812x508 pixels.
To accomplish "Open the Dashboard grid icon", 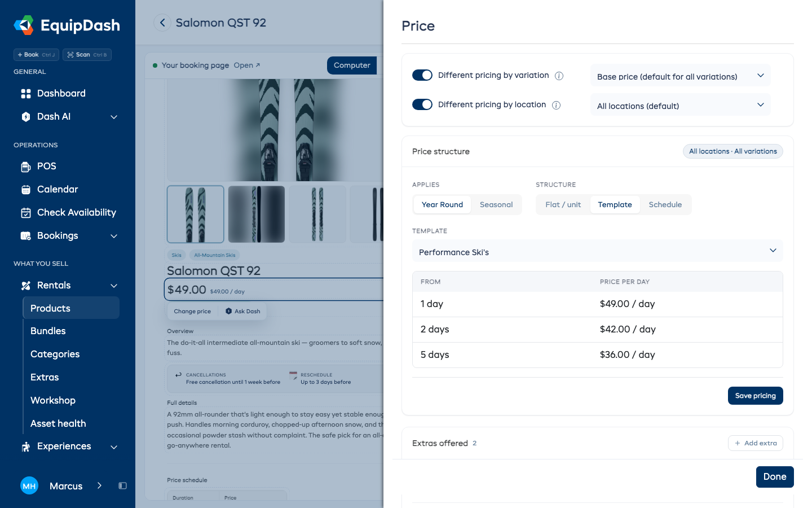I will [x=26, y=94].
